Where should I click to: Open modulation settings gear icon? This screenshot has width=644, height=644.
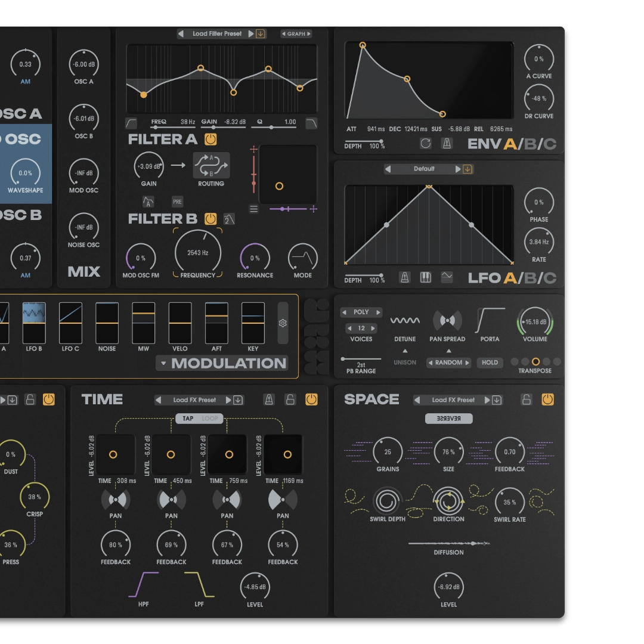coord(283,323)
